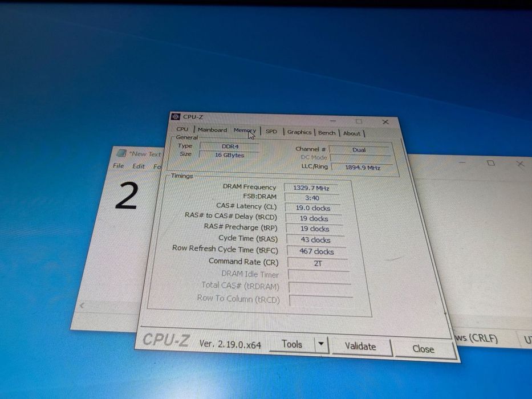
Task: Minimize the Notepad window
Action: tap(462, 162)
